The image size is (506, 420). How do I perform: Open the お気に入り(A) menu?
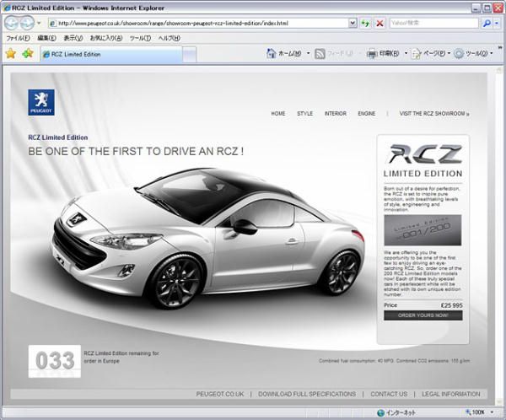106,38
